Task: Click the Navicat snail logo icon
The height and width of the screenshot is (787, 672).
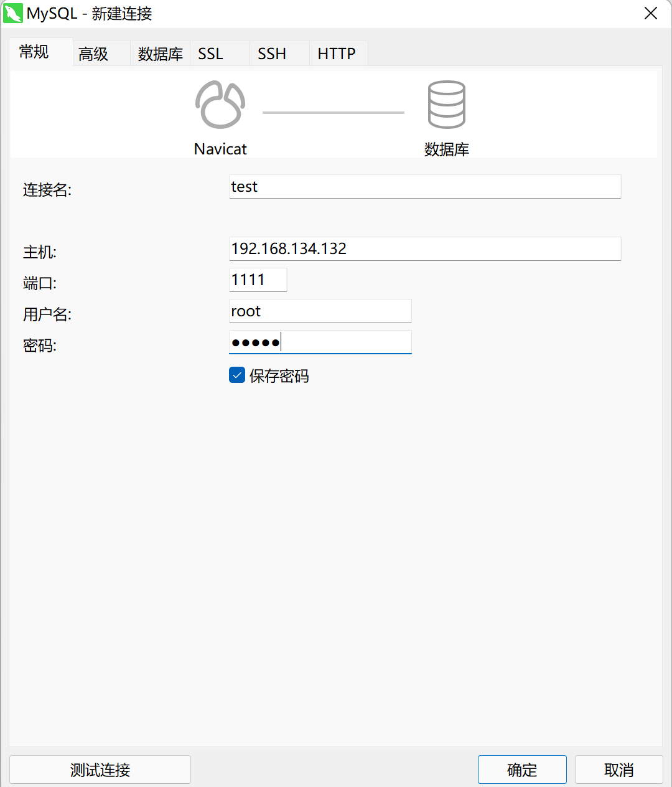Action: click(x=220, y=103)
